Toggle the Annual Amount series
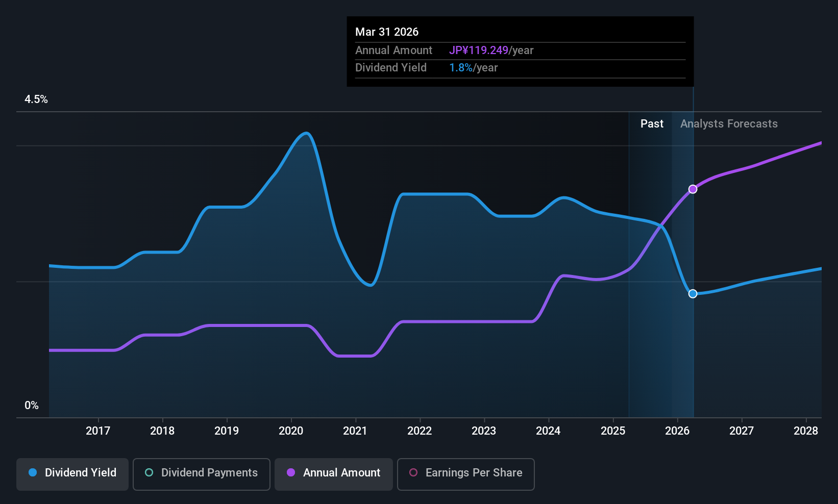 click(334, 474)
